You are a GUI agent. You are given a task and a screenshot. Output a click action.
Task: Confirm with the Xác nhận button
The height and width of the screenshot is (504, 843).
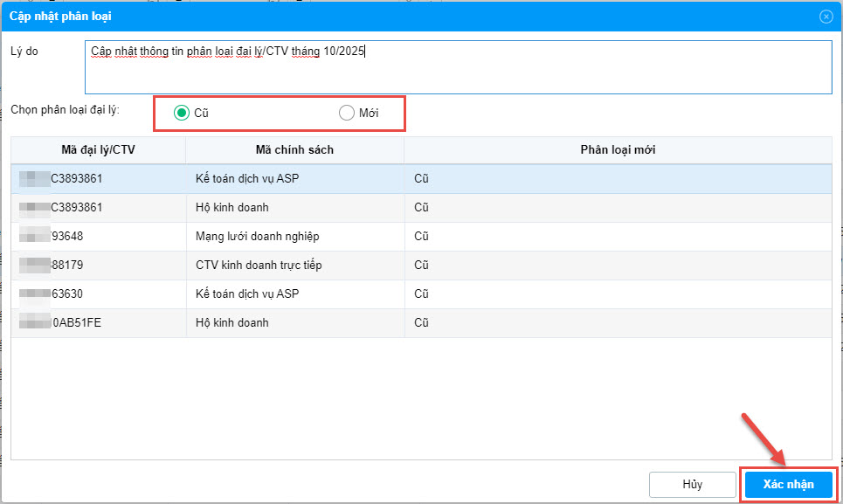pos(788,484)
